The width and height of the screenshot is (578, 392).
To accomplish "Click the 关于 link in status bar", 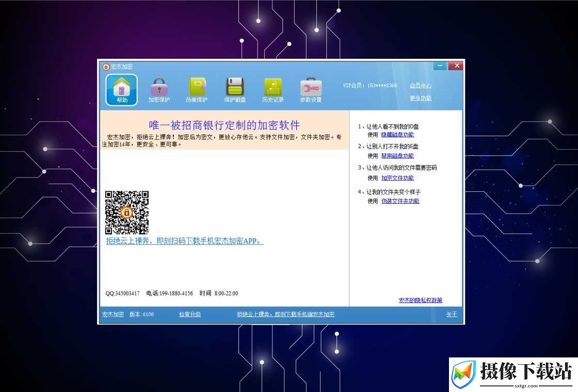I will coord(452,314).
